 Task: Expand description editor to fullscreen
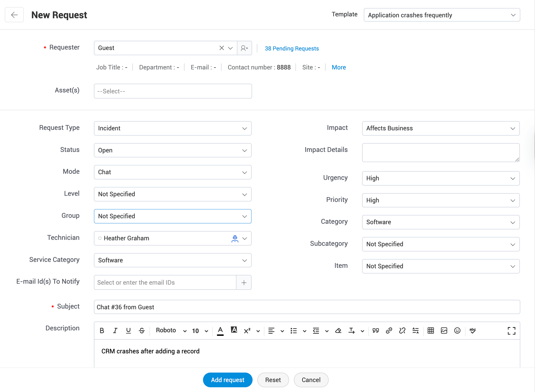coord(511,331)
